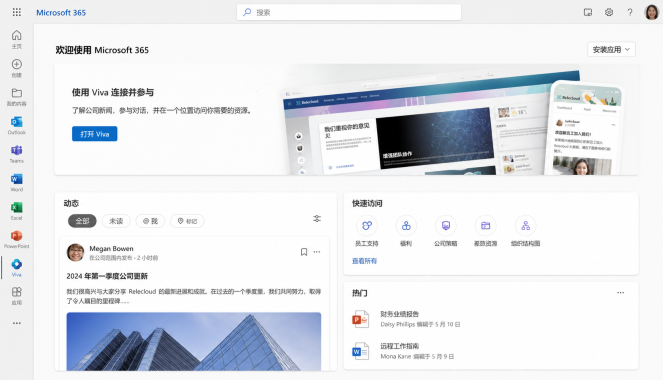Viewport: 663px width, 380px height.
Task: Launch Word from the sidebar
Action: 16,182
